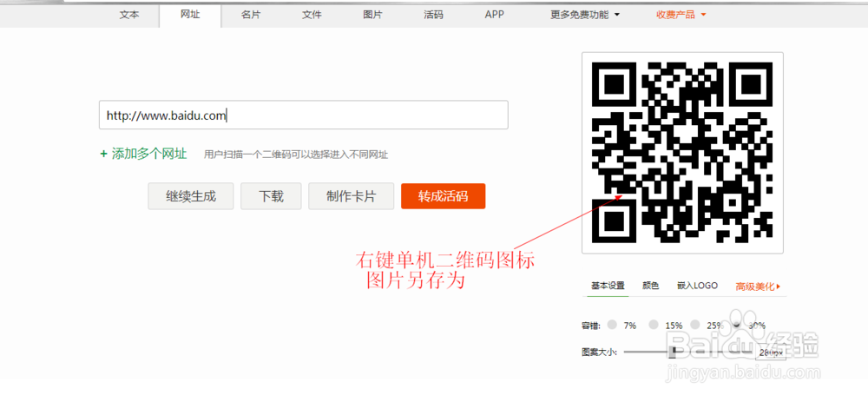Expand the 收费产品 dropdown
Viewport: 868px width, 402px height.
(x=681, y=15)
